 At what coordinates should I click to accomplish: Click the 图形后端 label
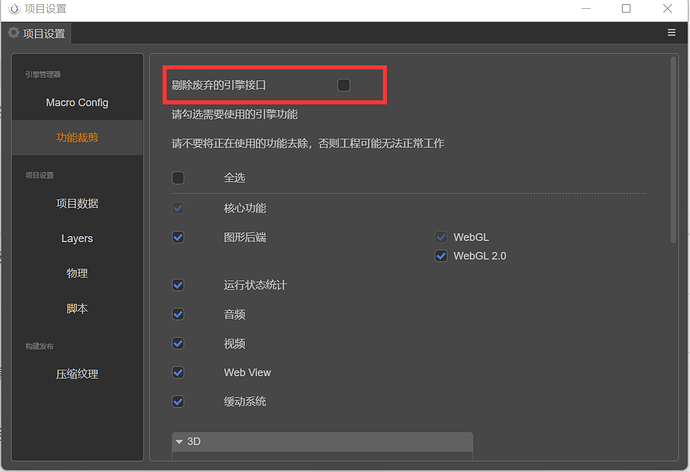[x=245, y=238]
